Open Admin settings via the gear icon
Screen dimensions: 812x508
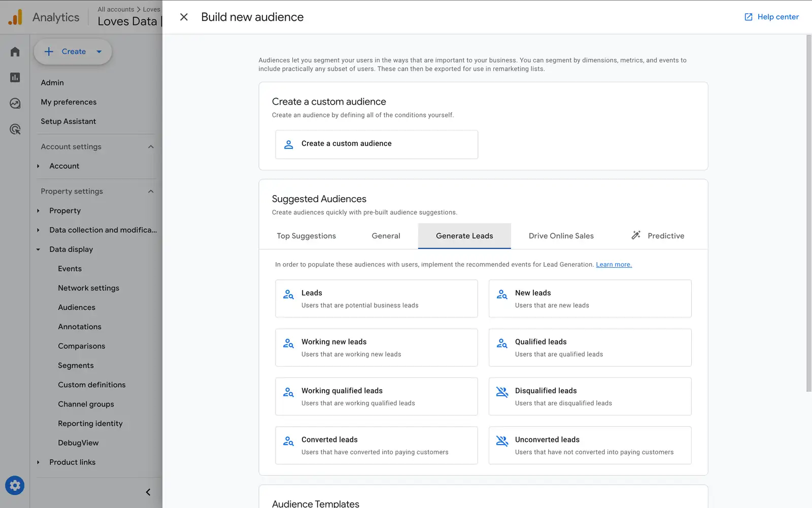15,485
